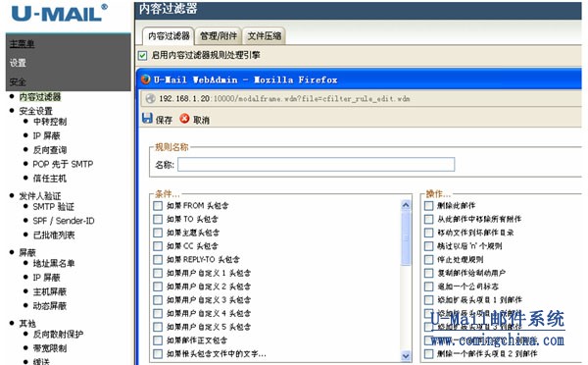Check 如果用户自定义 4 头包含
Image resolution: width=588 pixels, height=365 pixels.
coord(158,314)
